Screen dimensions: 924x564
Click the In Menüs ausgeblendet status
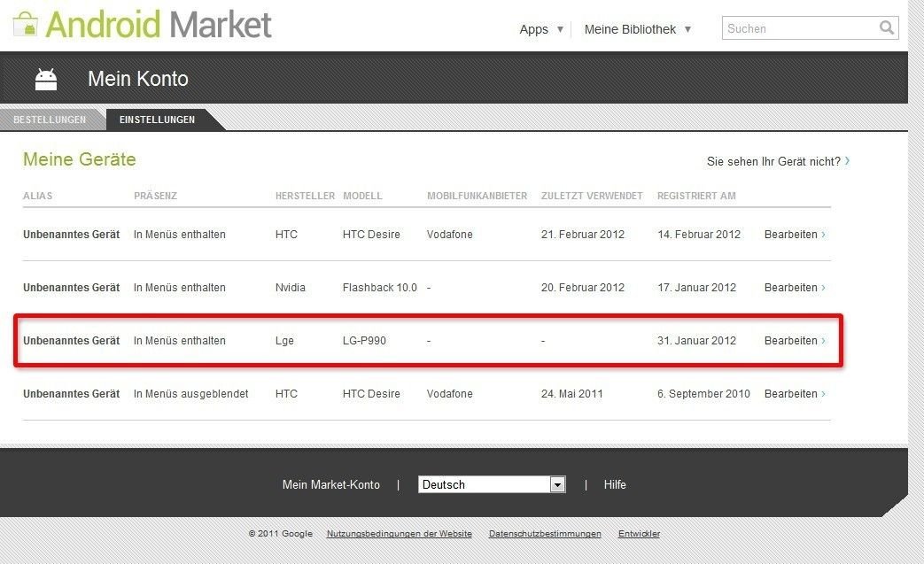(x=191, y=393)
